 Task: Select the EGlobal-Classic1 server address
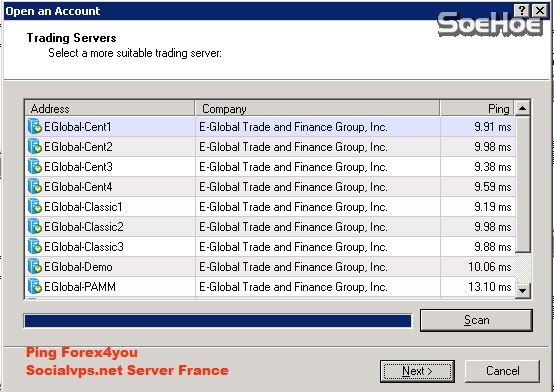click(83, 207)
